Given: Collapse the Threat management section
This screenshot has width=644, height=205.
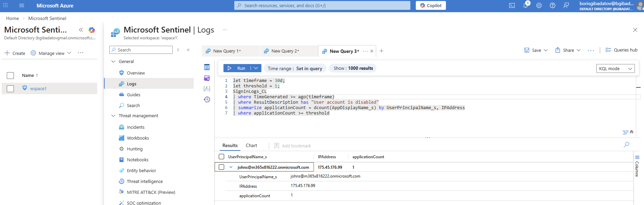Looking at the screenshot, I should [x=113, y=116].
